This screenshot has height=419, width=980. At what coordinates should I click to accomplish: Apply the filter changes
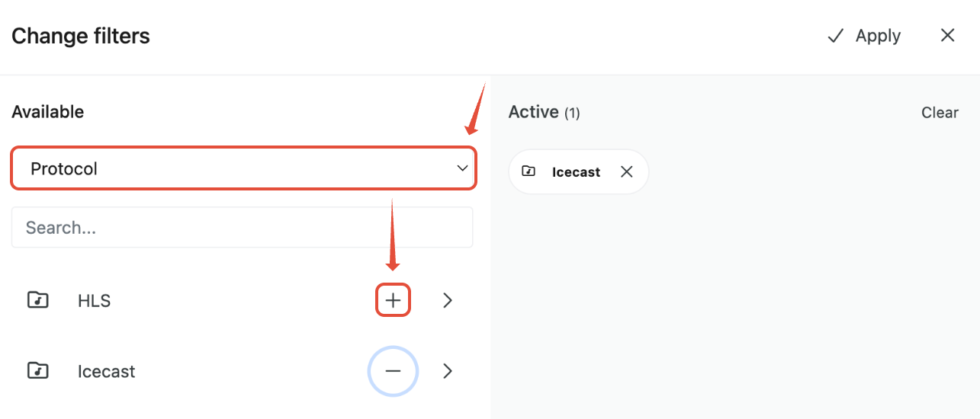click(x=863, y=36)
